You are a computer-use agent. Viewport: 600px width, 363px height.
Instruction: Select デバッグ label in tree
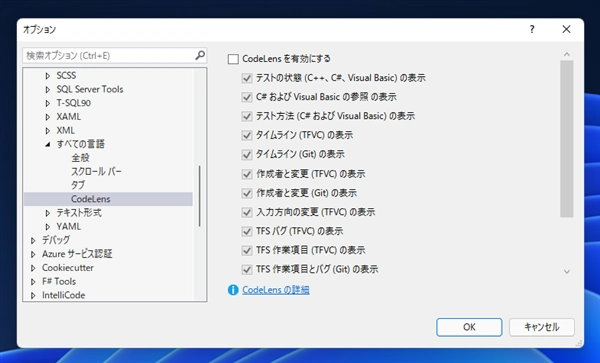pyautogui.click(x=56, y=240)
